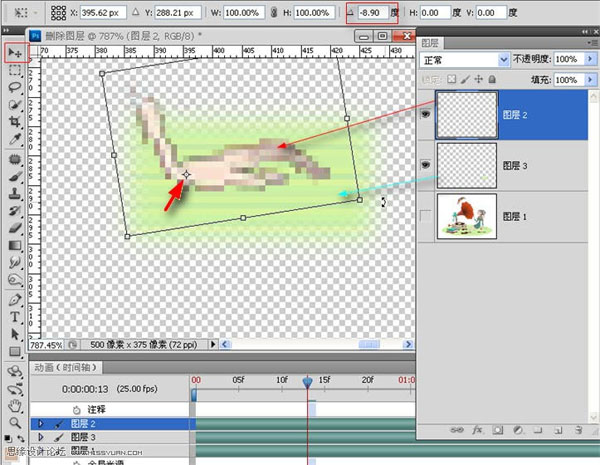
Task: Expand 图层 2 track in the timeline
Action: tap(41, 424)
